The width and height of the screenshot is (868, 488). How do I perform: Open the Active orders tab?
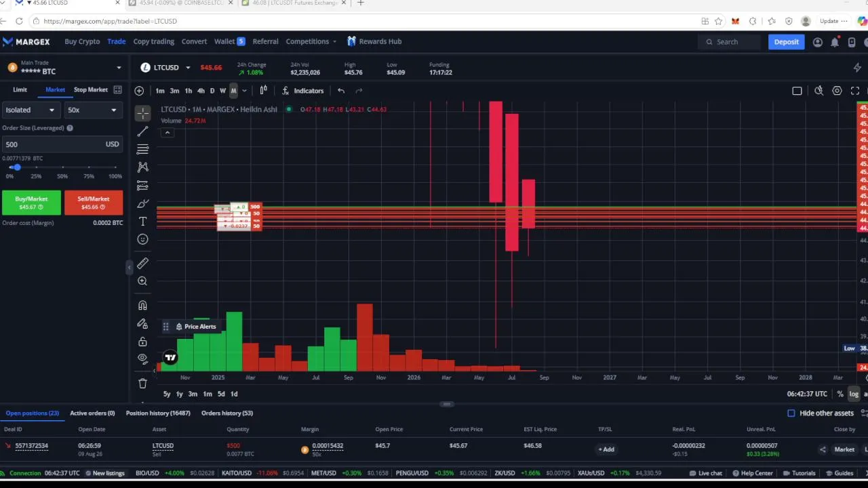(x=92, y=413)
